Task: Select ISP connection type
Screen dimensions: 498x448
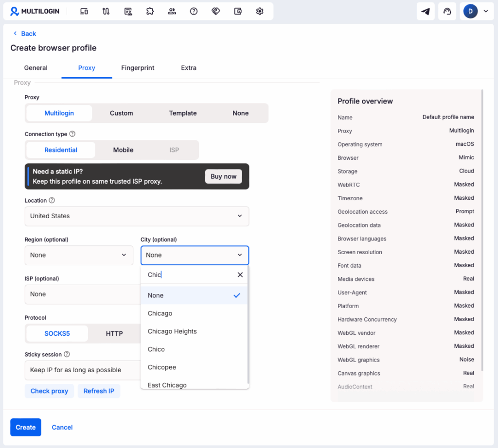Action: (x=174, y=150)
